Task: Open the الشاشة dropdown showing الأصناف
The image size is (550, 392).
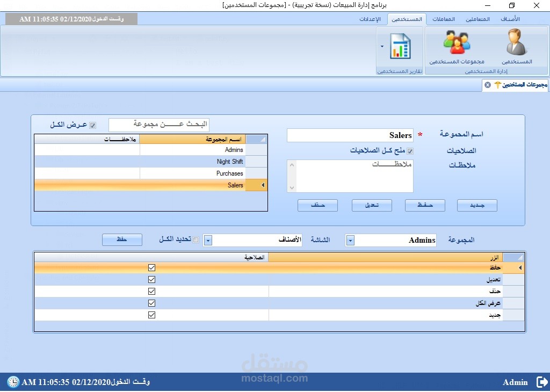Action: [208, 240]
